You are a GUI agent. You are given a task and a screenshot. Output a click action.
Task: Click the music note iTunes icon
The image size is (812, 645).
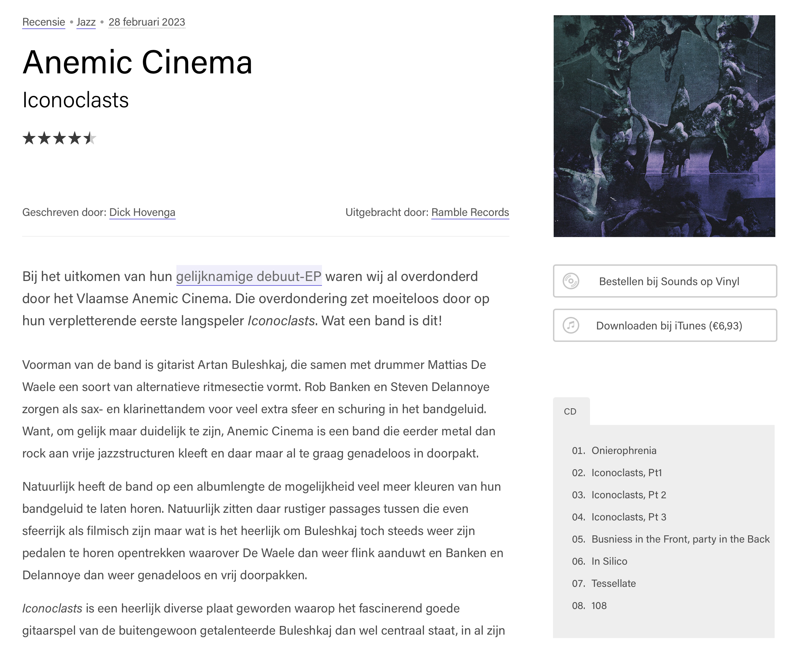pyautogui.click(x=571, y=326)
